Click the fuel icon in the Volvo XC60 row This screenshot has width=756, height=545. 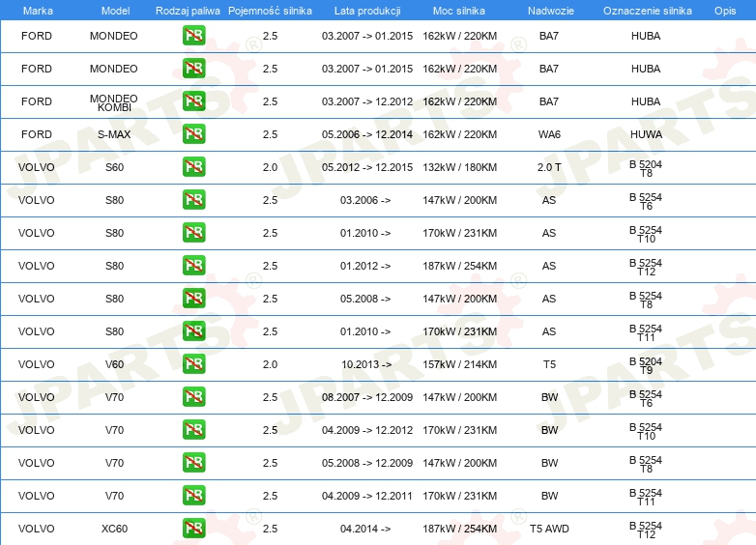pyautogui.click(x=193, y=529)
